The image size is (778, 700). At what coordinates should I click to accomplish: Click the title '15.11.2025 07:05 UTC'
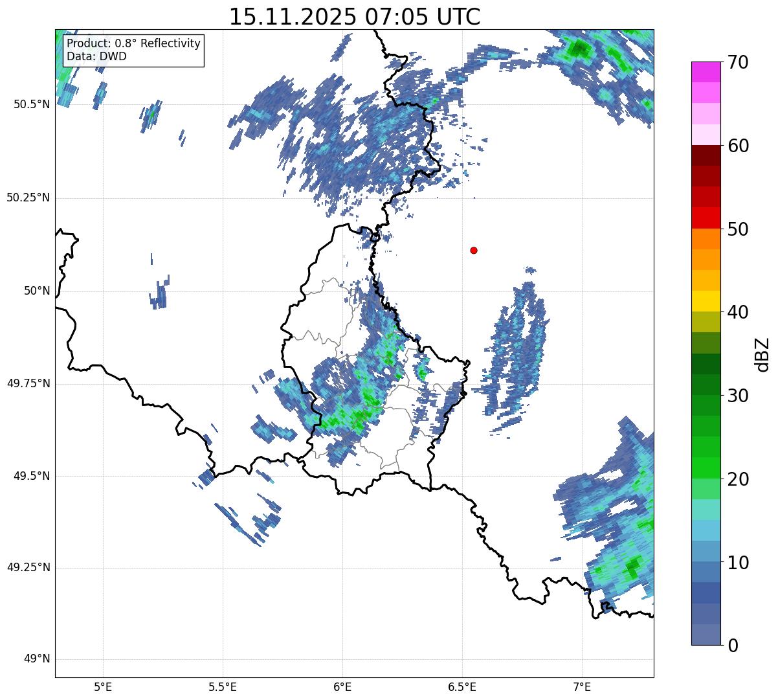pos(355,17)
